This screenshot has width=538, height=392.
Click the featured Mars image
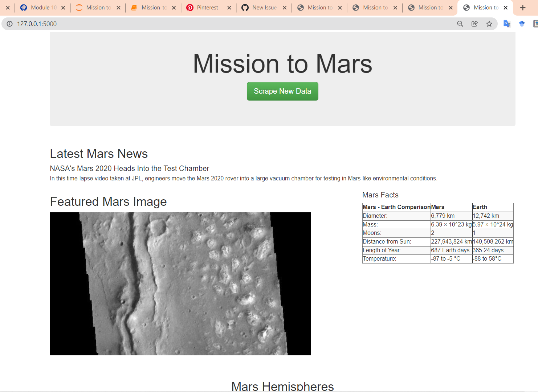(x=180, y=284)
